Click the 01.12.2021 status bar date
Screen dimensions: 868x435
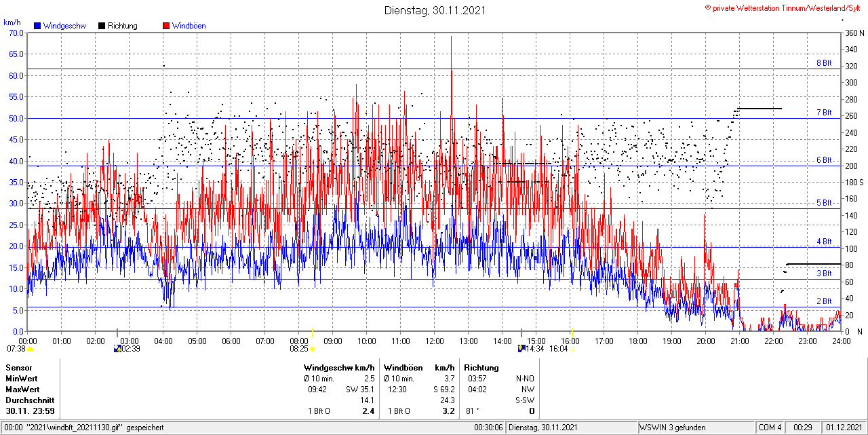pyautogui.click(x=843, y=428)
